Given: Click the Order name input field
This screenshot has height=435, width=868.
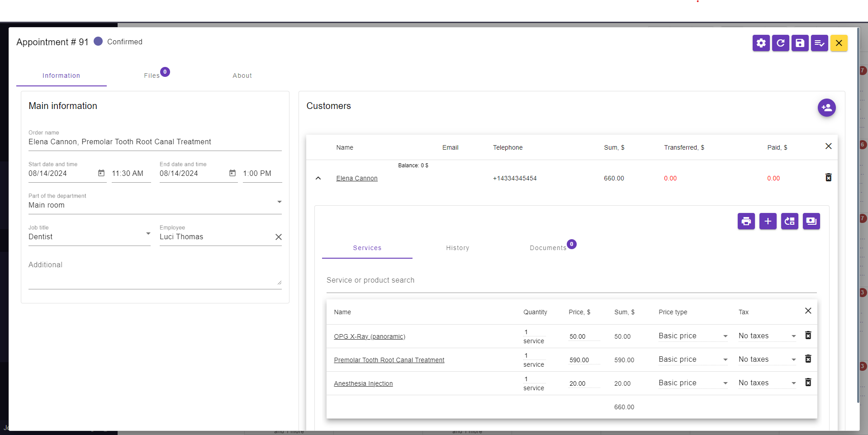Looking at the screenshot, I should [x=155, y=142].
